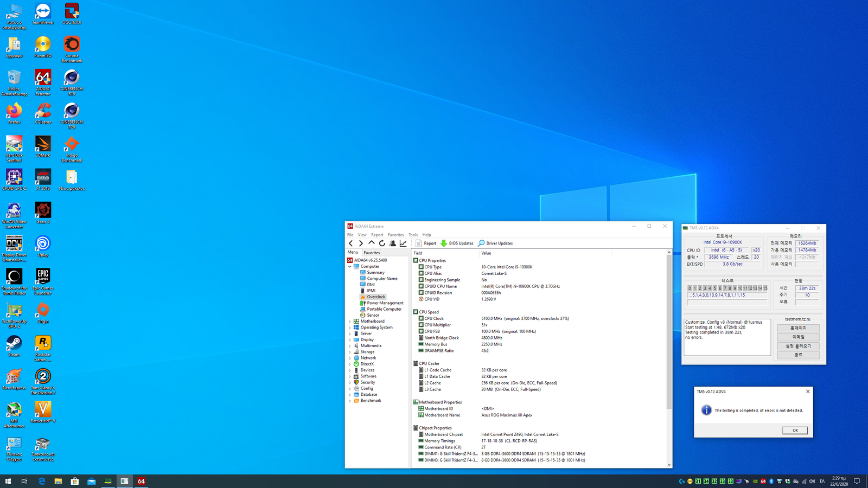Click the 이메일 button in TM5
The image size is (868, 488).
(x=798, y=337)
